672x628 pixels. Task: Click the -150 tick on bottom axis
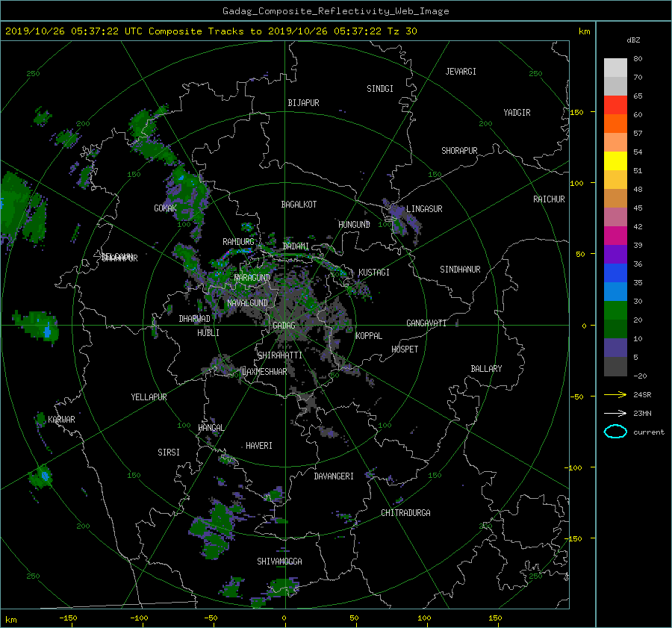(x=68, y=618)
